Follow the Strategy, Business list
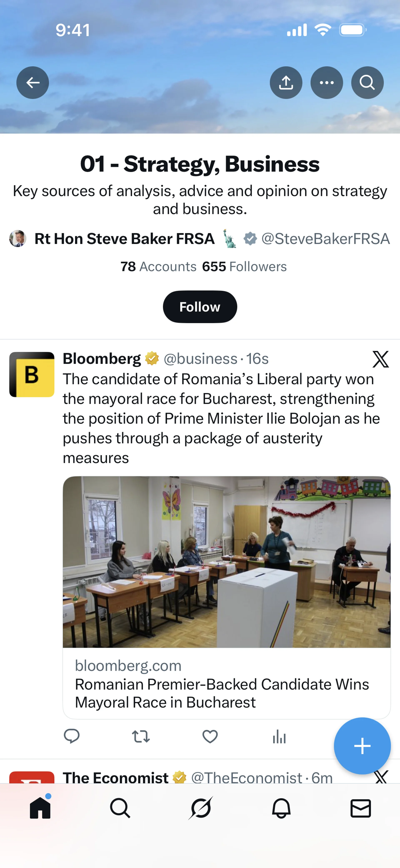This screenshot has height=868, width=400. click(200, 307)
